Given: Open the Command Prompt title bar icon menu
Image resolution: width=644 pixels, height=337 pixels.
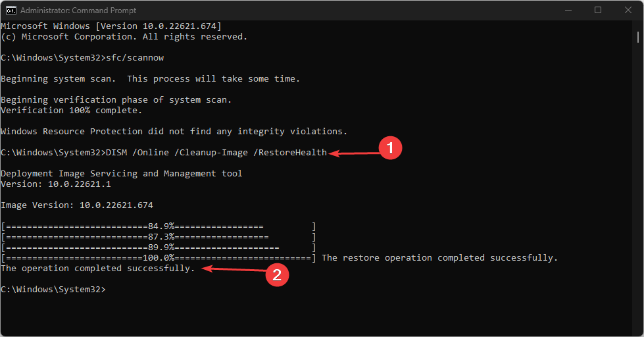Looking at the screenshot, I should [11, 10].
